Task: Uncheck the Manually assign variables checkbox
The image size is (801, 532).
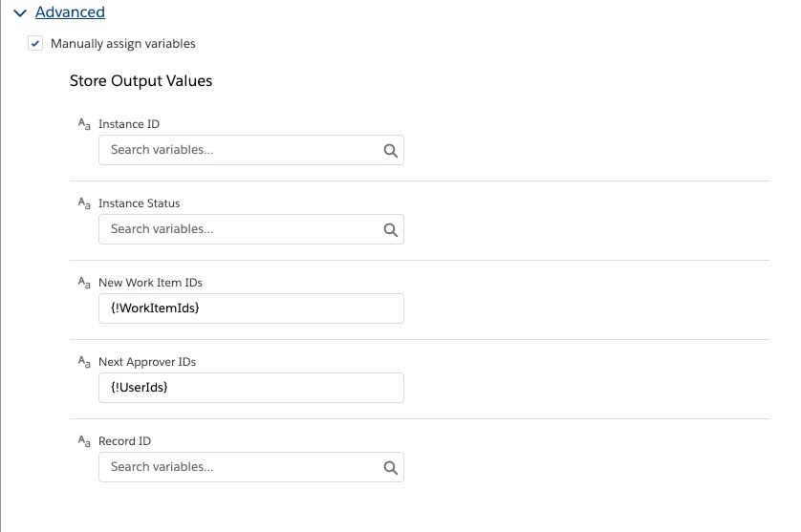Action: point(35,44)
